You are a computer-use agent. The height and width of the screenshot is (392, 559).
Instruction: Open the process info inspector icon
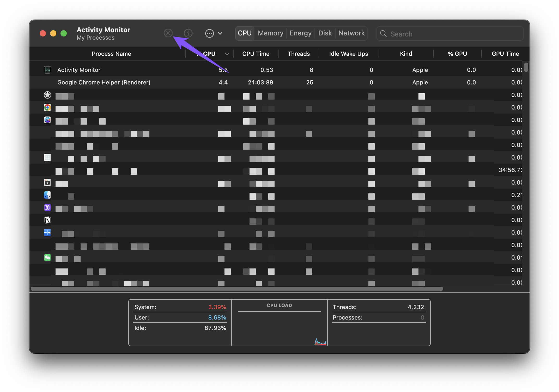pyautogui.click(x=188, y=33)
